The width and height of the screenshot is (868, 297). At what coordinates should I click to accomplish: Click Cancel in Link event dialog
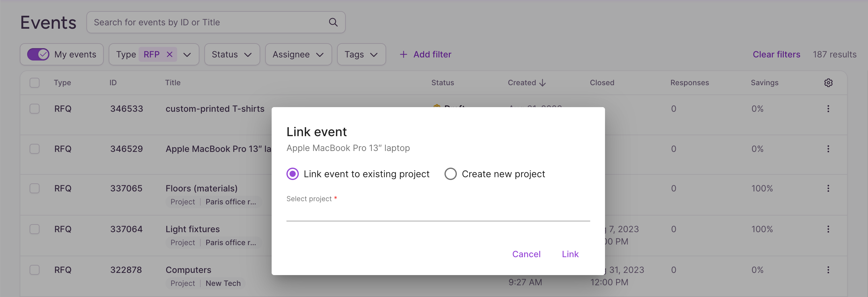[x=526, y=254]
